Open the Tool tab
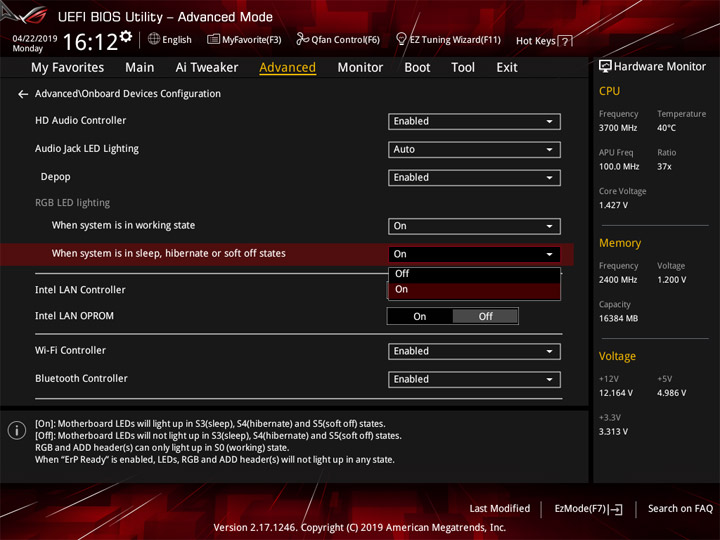 463,68
